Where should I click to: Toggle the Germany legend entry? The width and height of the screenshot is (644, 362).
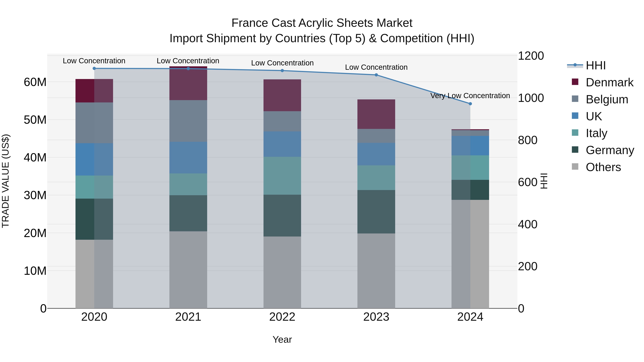(603, 150)
